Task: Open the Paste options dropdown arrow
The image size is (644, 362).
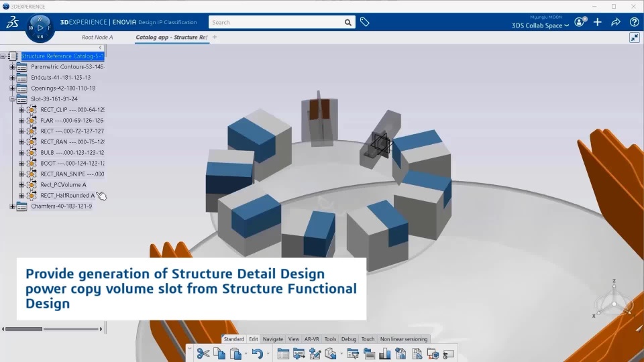Action: coord(246,354)
